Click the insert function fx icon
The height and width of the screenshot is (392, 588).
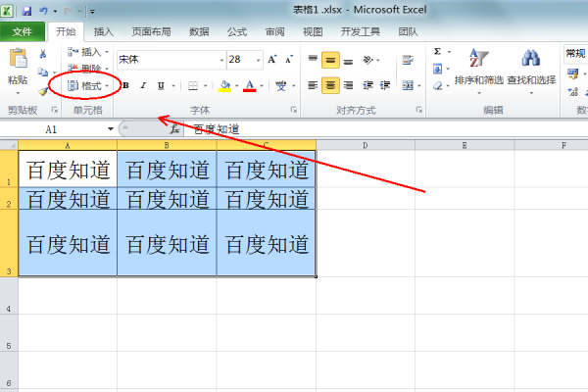coord(174,129)
